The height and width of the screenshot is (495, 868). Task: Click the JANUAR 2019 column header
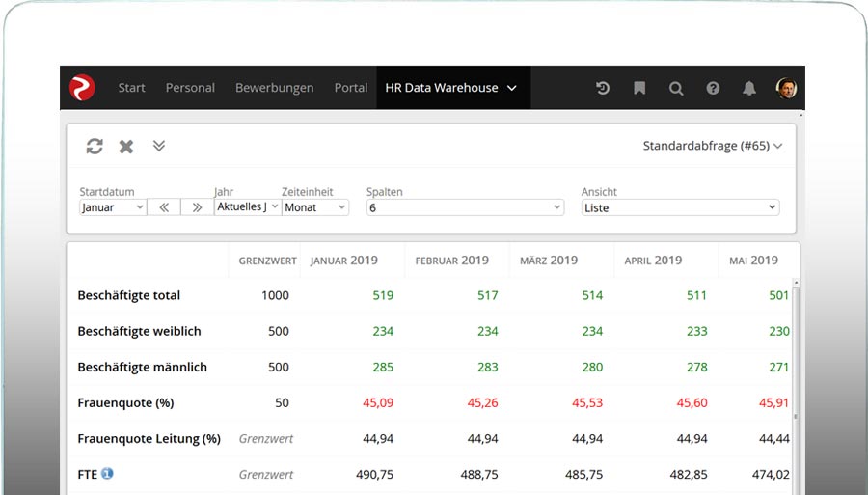343,261
